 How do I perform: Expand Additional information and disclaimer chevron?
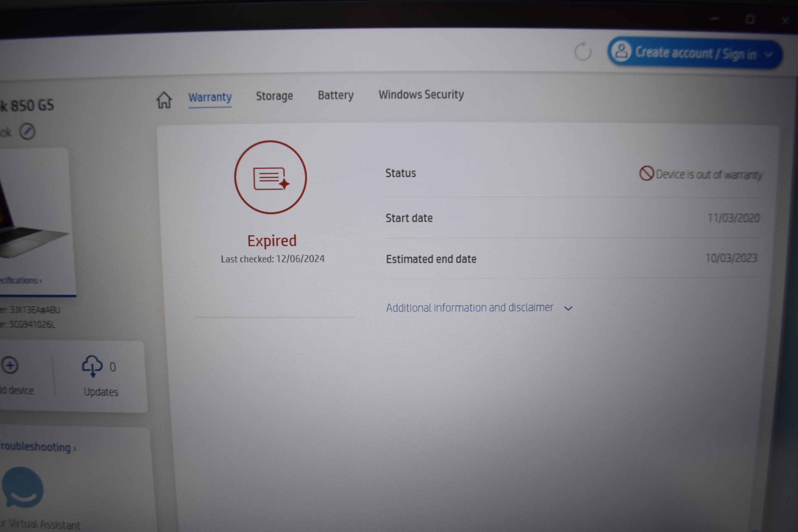point(568,308)
